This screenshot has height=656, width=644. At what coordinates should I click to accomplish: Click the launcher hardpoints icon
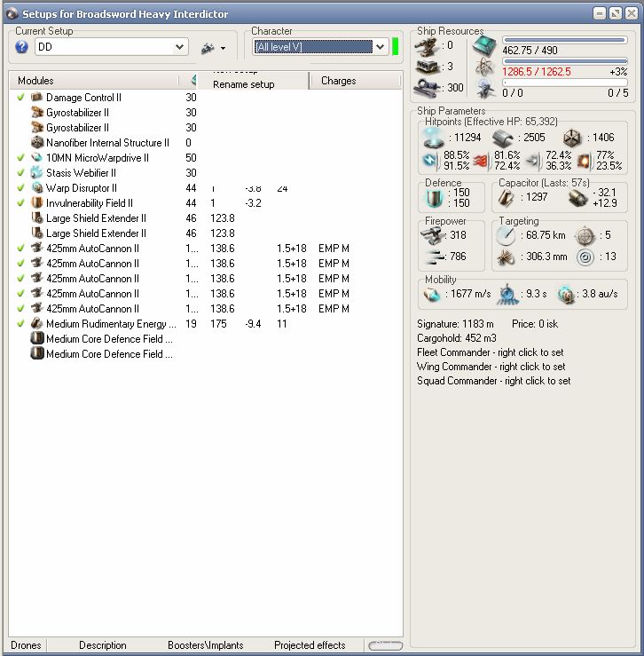426,67
